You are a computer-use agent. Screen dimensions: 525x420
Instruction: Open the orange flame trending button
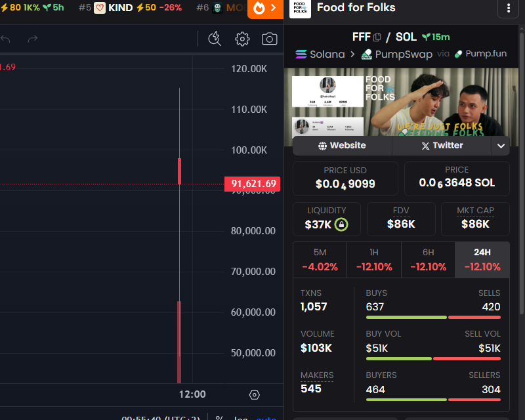pos(265,9)
